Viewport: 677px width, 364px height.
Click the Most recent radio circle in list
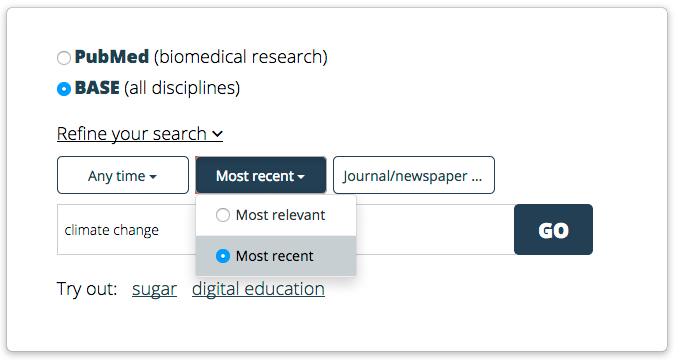tap(223, 256)
